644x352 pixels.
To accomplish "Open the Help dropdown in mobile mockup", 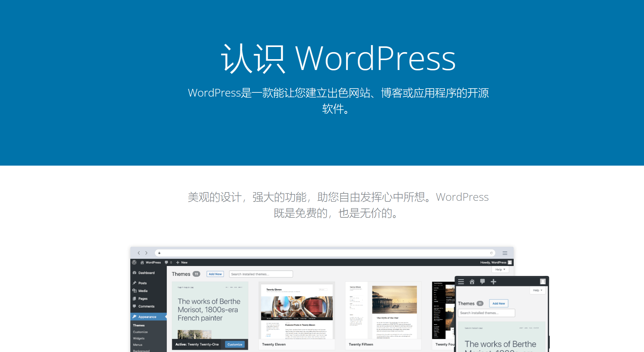I will point(538,290).
